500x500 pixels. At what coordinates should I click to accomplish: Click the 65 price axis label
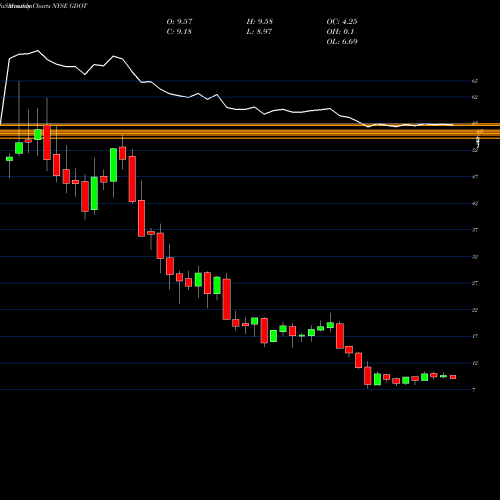click(x=475, y=81)
